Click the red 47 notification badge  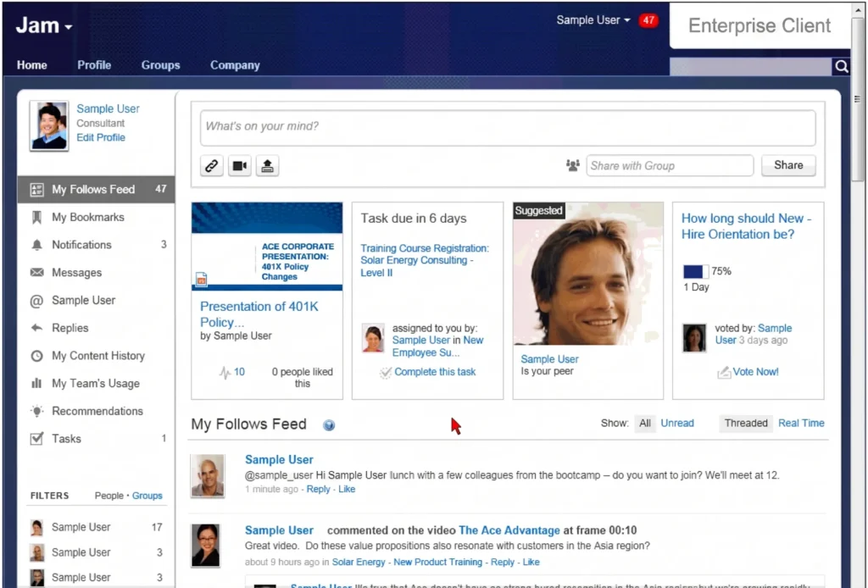(x=648, y=20)
